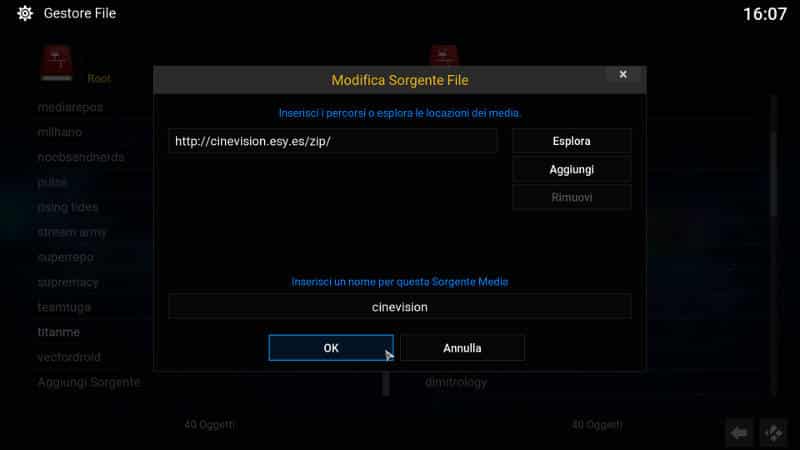Image resolution: width=800 pixels, height=450 pixels.
Task: Confirm the dialog with OK
Action: click(x=331, y=348)
